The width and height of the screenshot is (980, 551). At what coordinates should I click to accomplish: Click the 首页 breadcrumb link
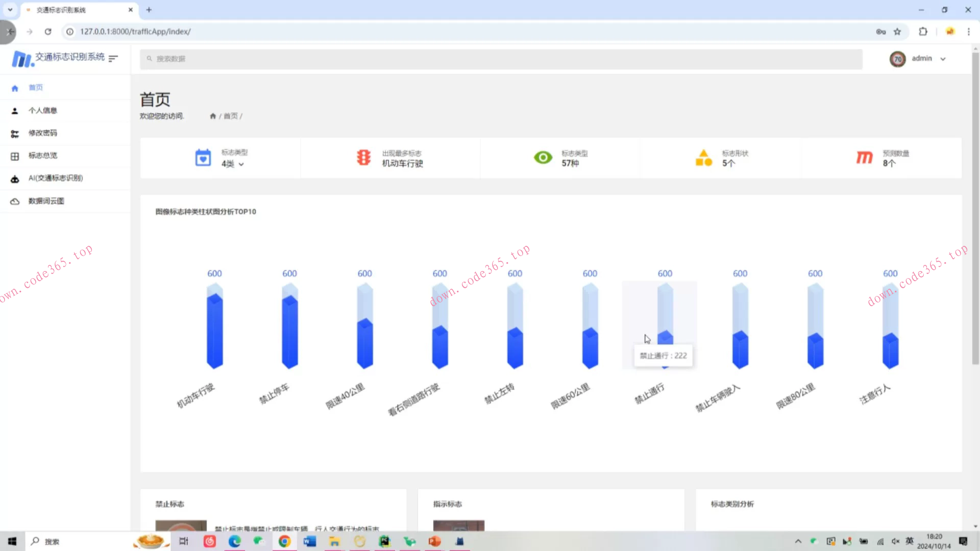231,116
